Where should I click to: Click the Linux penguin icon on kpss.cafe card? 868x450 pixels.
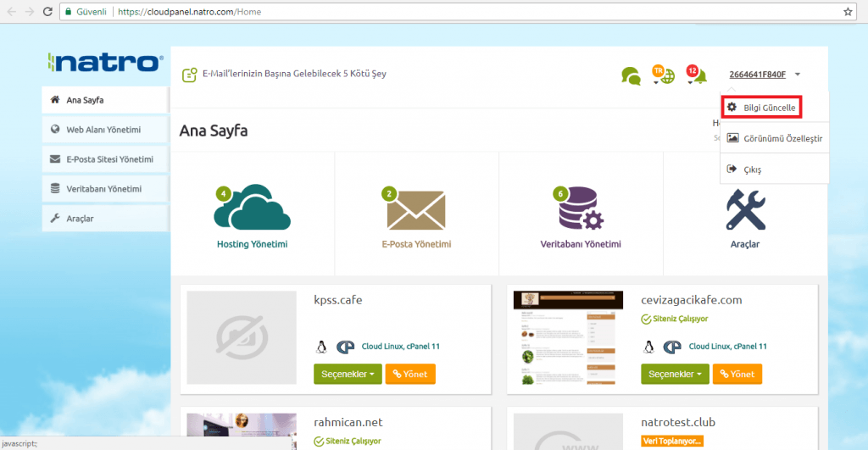coord(321,347)
